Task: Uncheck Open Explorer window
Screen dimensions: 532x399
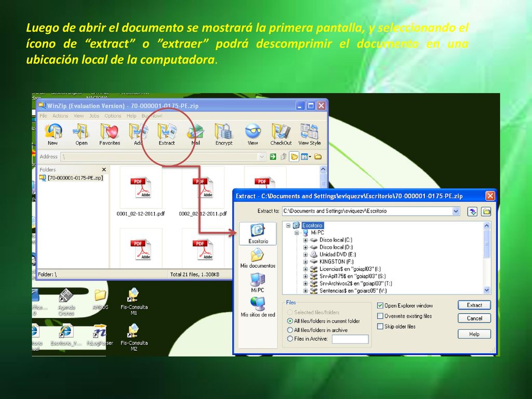Action: (380, 305)
